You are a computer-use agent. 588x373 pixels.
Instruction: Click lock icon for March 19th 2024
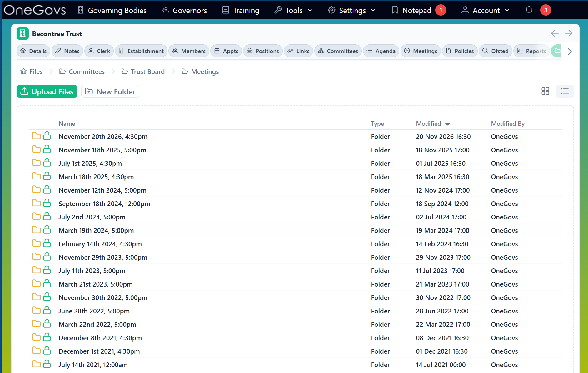tap(47, 230)
